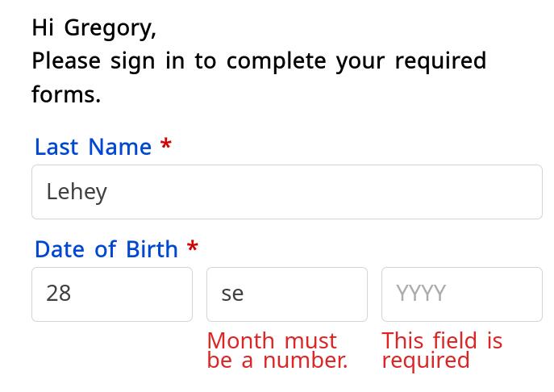Click the word "Gregory" in the greeting
The height and width of the screenshot is (392, 554).
pyautogui.click(x=109, y=28)
